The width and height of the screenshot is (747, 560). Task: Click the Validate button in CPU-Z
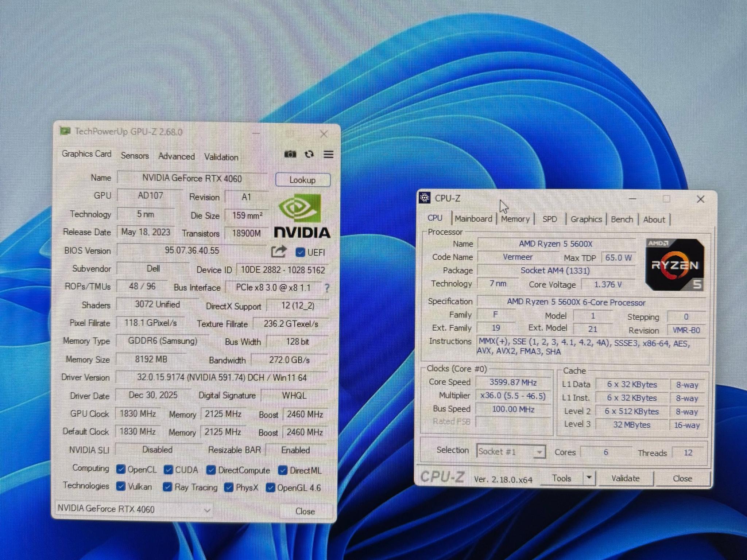coord(626,478)
